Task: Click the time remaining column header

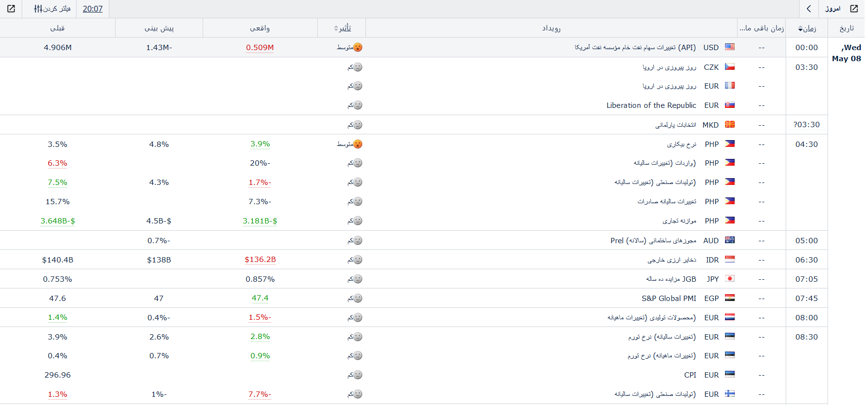Action: tap(762, 28)
